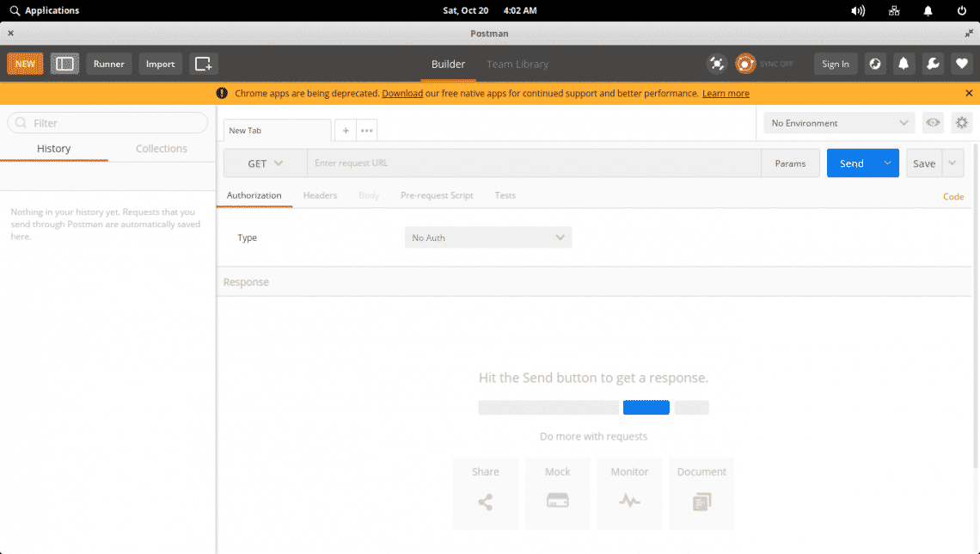Screen dimensions: 980x554
Task: Dismiss the deprecation banner
Action: (x=969, y=93)
